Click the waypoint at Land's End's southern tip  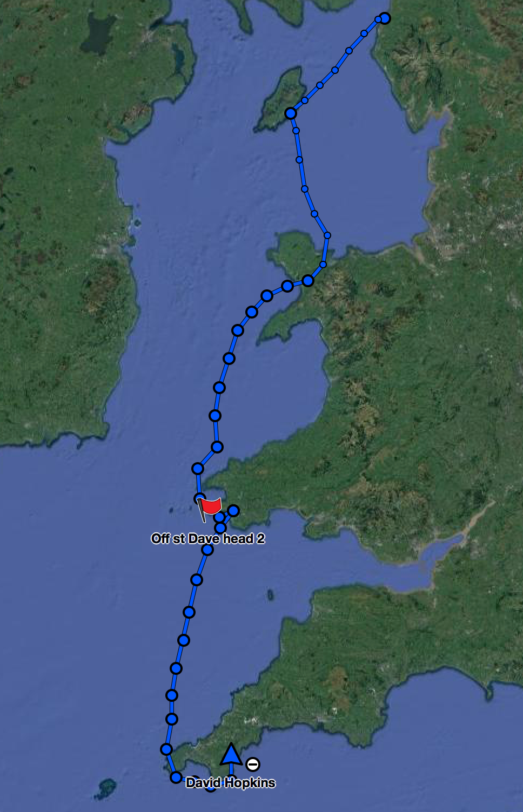click(x=176, y=777)
